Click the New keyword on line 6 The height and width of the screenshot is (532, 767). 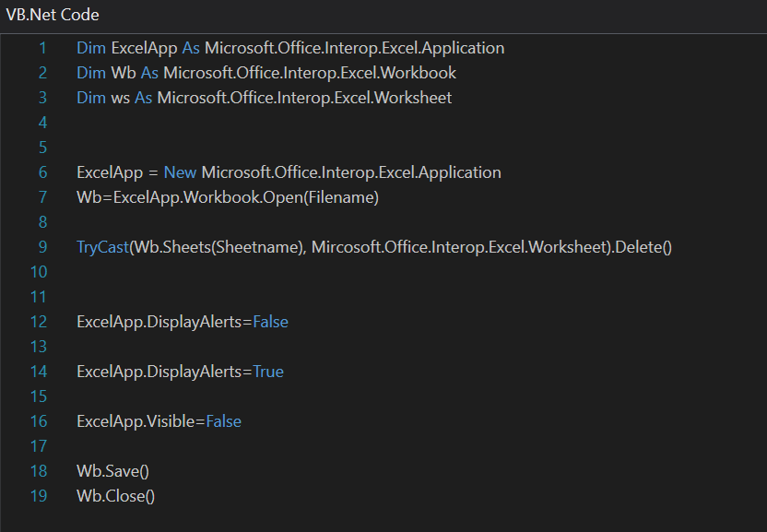point(181,172)
